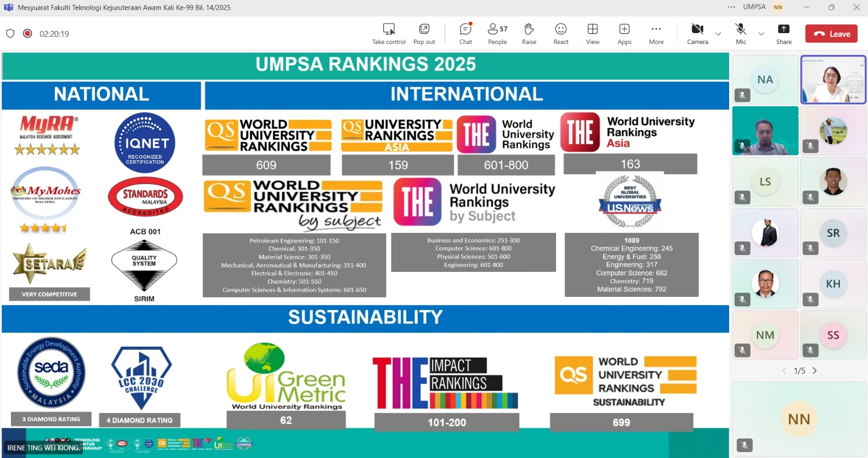Click muted mic icon on NA tile
868x458 pixels.
(742, 96)
